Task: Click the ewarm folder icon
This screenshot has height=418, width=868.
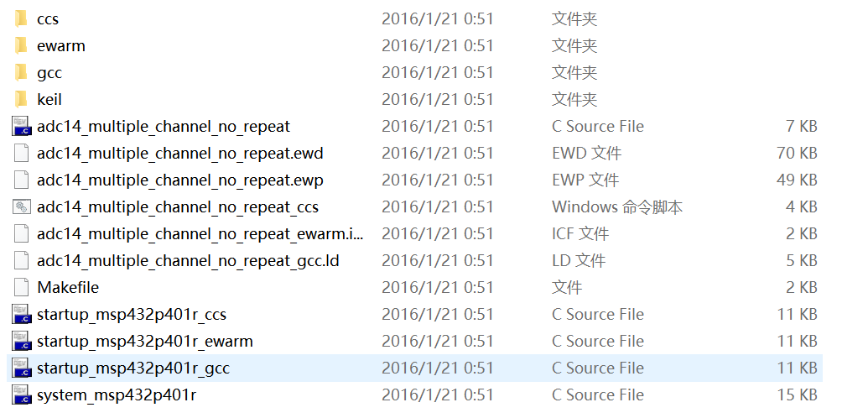Action: 21,45
